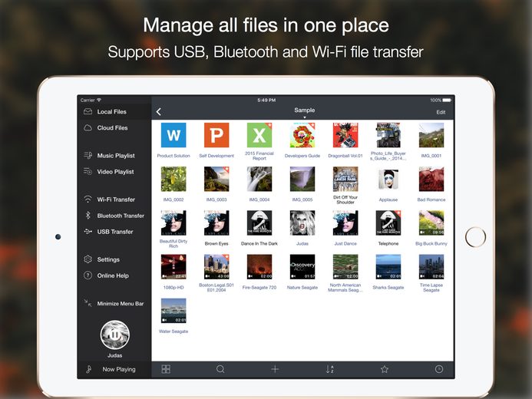Open 2015 Financial Report Excel file
Viewport: 532px width, 399px height.
259,135
